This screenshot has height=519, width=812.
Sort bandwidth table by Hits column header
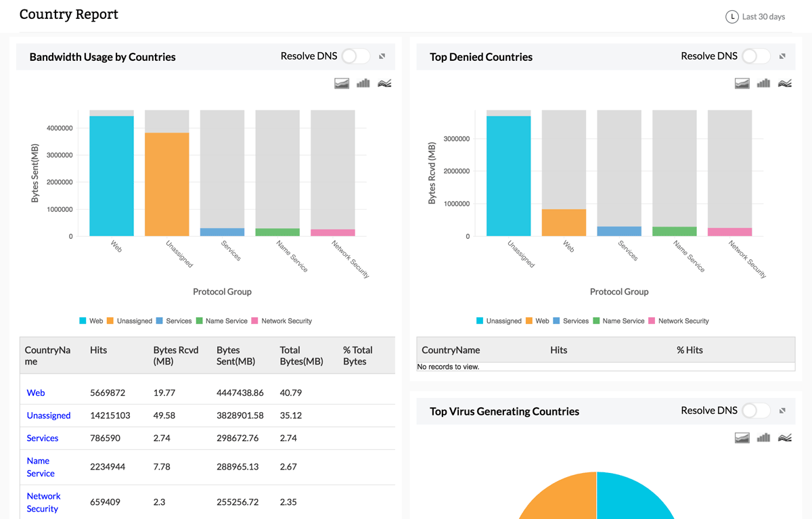tap(99, 350)
